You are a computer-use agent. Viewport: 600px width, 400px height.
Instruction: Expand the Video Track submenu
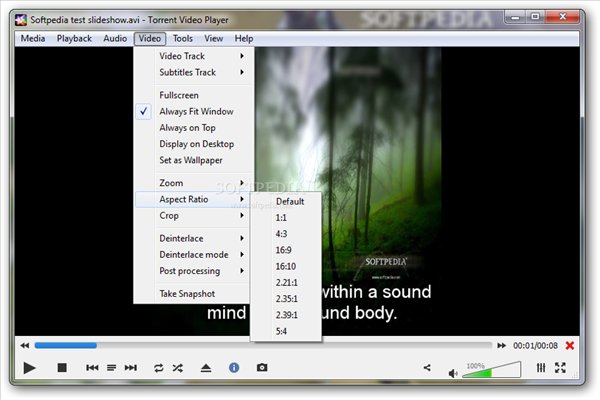coord(193,56)
